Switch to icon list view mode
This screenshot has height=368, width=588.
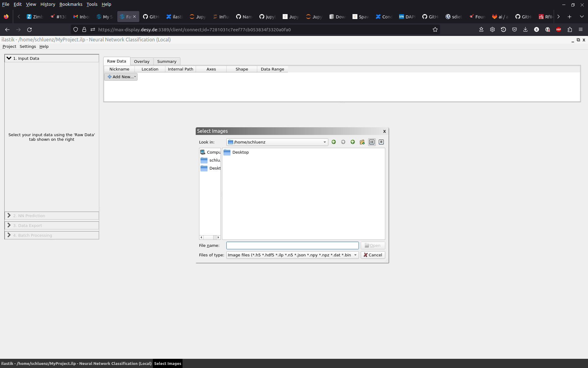click(x=371, y=142)
